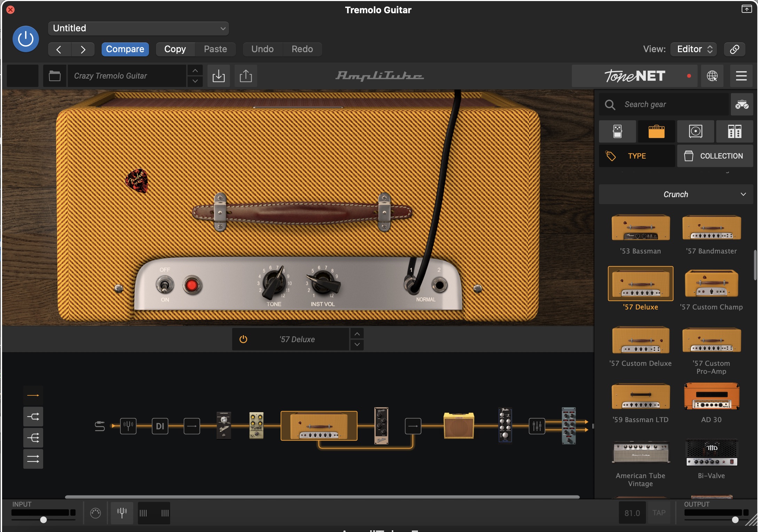Select the rack effects gear tab
The image size is (758, 532).
pyautogui.click(x=734, y=131)
